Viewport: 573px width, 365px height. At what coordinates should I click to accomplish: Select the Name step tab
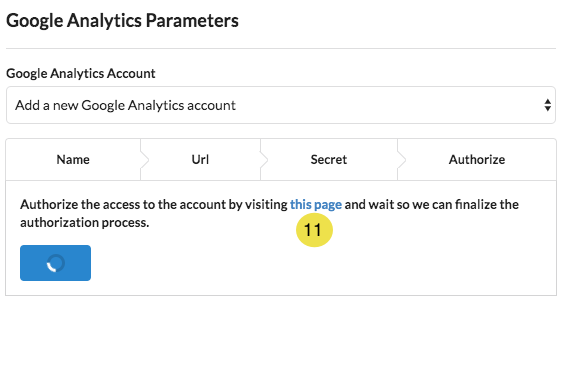pyautogui.click(x=73, y=159)
